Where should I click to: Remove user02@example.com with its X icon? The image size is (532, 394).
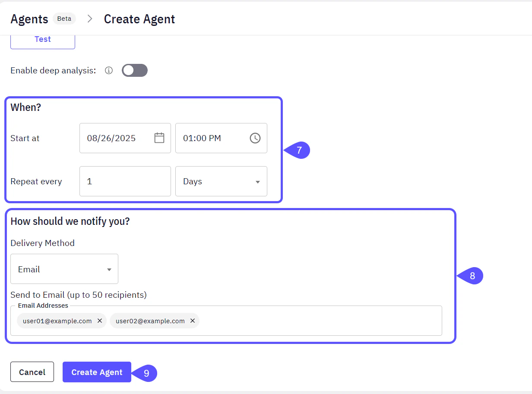(x=193, y=321)
